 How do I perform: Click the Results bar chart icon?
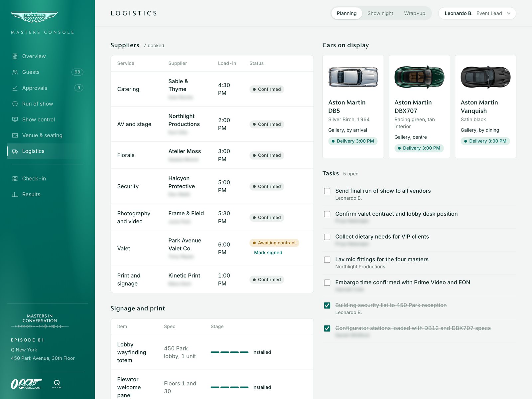click(x=15, y=195)
